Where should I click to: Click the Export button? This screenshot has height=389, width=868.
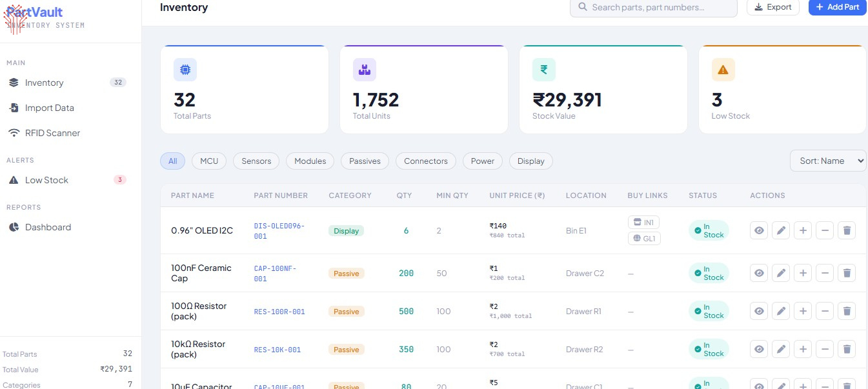(773, 7)
